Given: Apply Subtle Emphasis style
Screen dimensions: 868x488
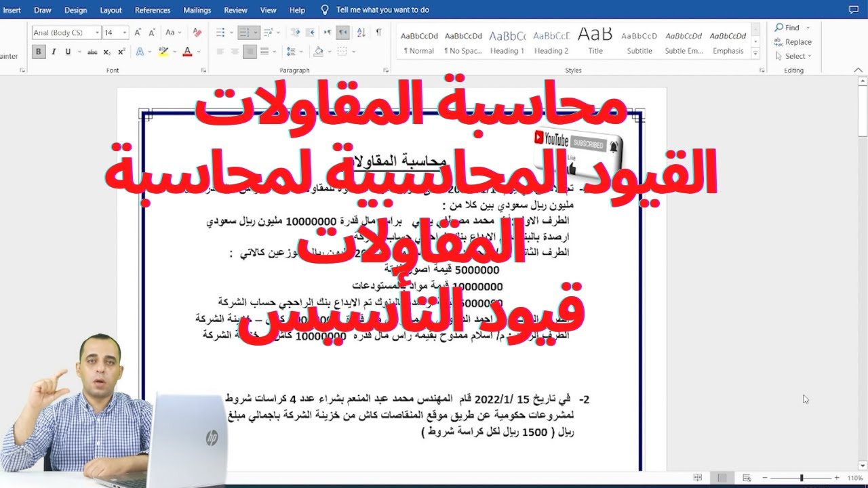Looking at the screenshot, I should pyautogui.click(x=684, y=42).
